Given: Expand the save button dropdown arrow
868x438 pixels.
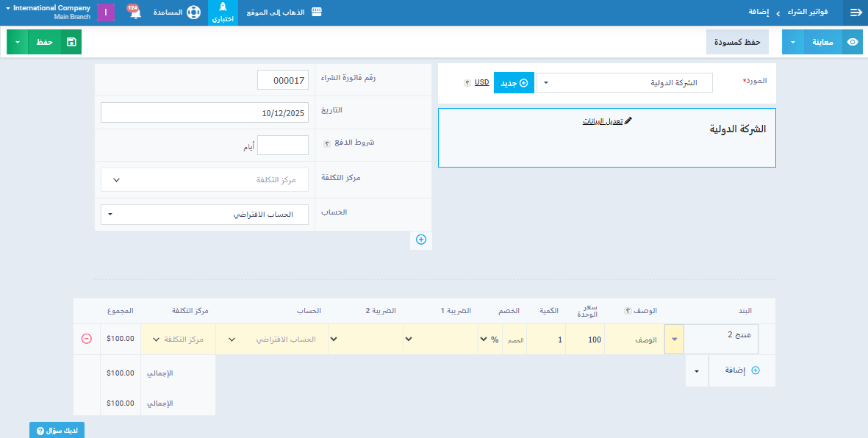Looking at the screenshot, I should 17,42.
